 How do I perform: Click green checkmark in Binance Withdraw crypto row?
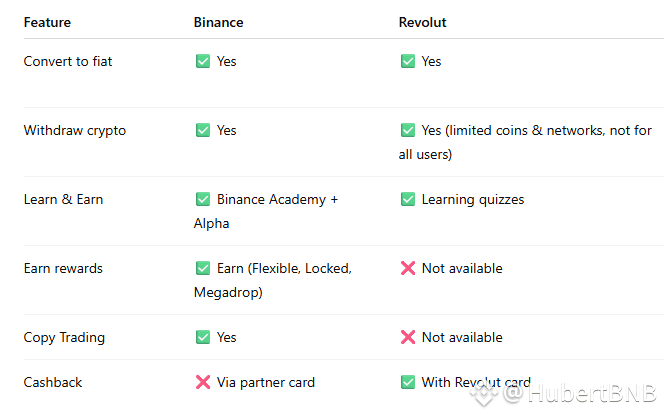[203, 131]
